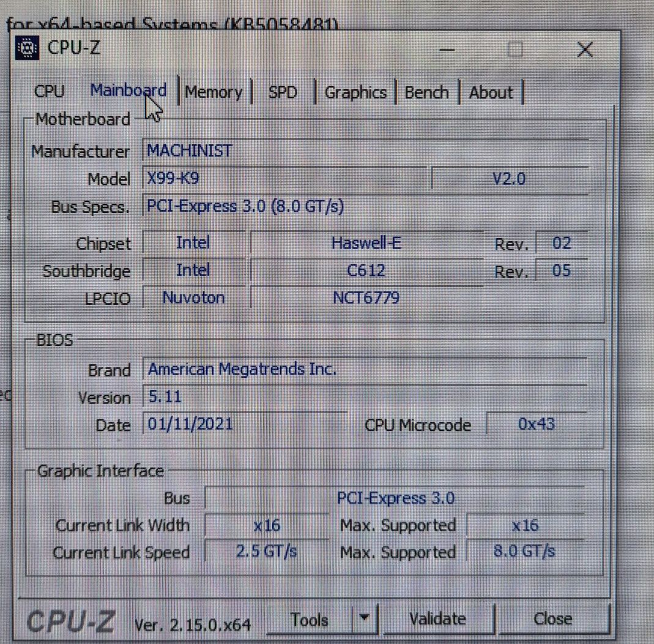This screenshot has width=654, height=644.
Task: Click the Ver. 2.15.0.x64 version text
Action: pos(193,625)
